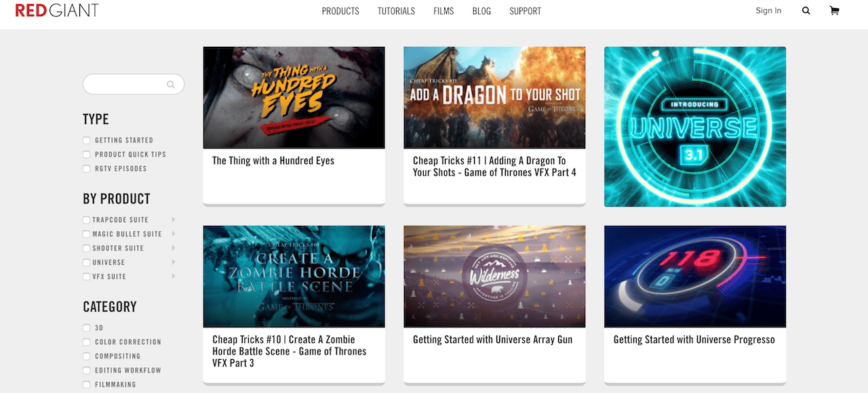
Task: Check the Color Correction category filter
Action: pyautogui.click(x=87, y=342)
